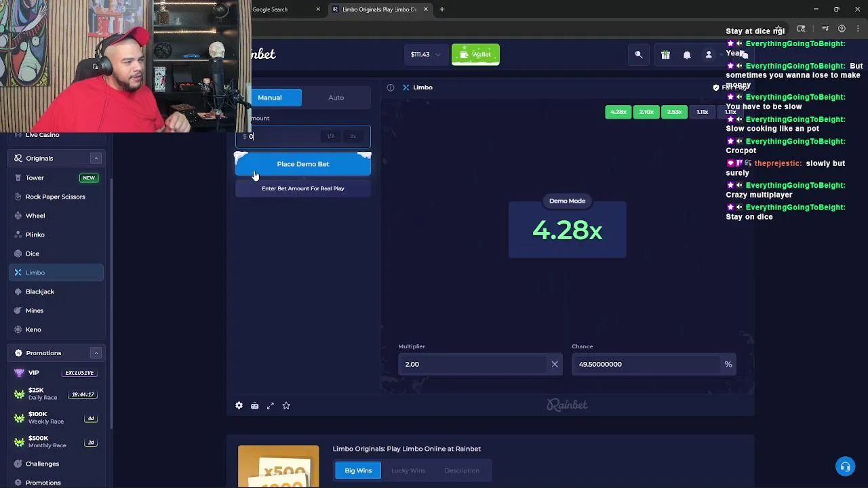Double the bet with 2x button
This screenshot has height=488, width=868.
[353, 136]
